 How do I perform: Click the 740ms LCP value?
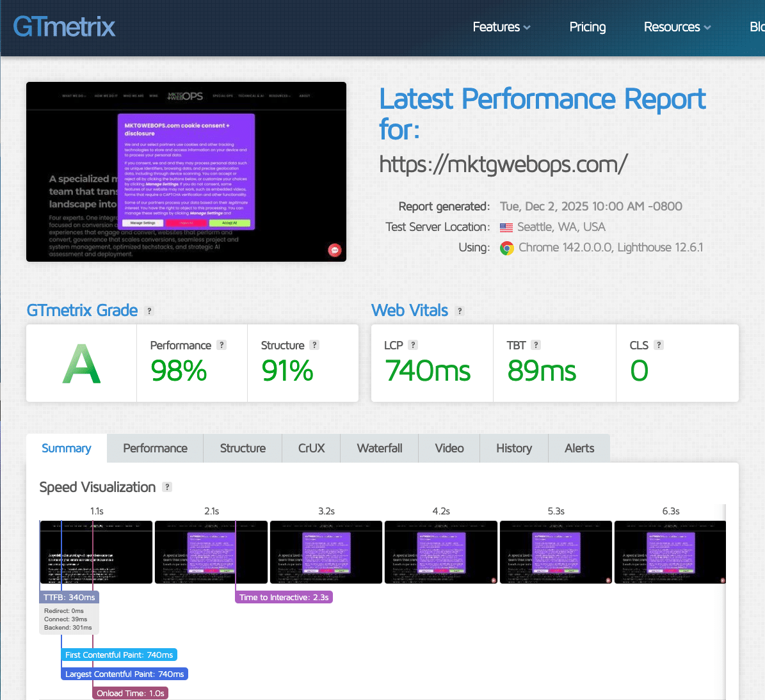coord(428,370)
